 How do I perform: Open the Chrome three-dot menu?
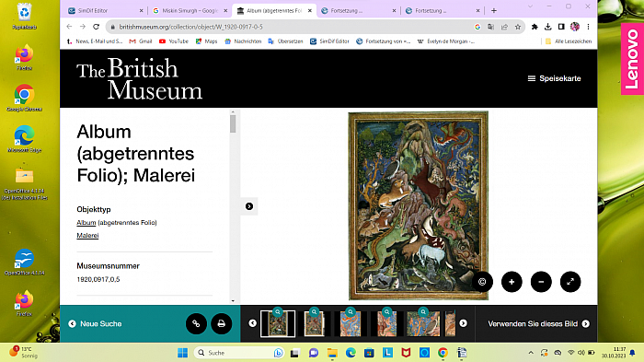[588, 27]
